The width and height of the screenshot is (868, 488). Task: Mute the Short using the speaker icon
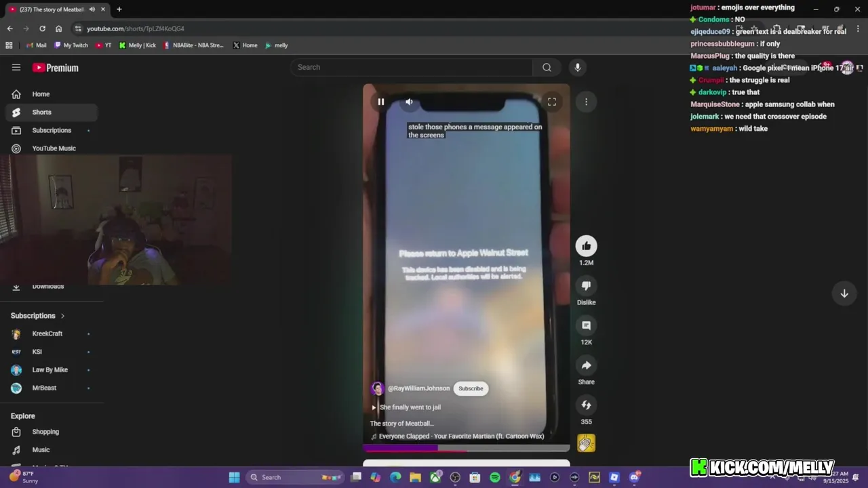[x=409, y=102]
